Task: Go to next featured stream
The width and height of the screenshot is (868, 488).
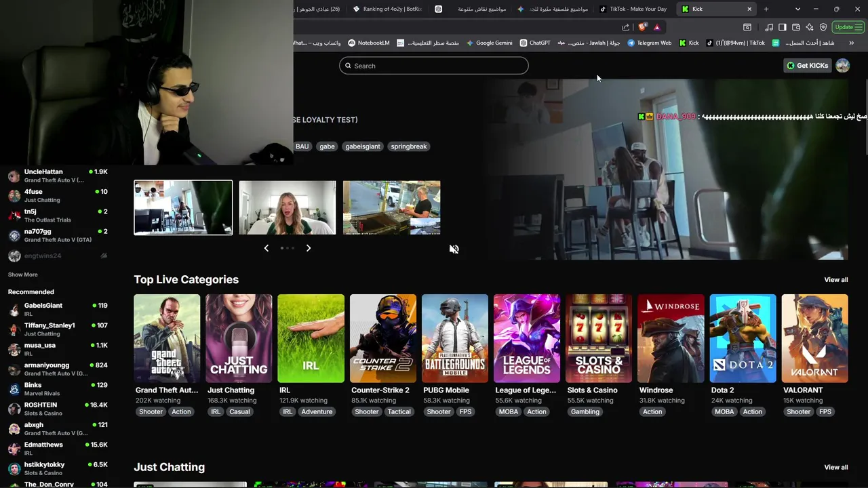Action: [309, 248]
